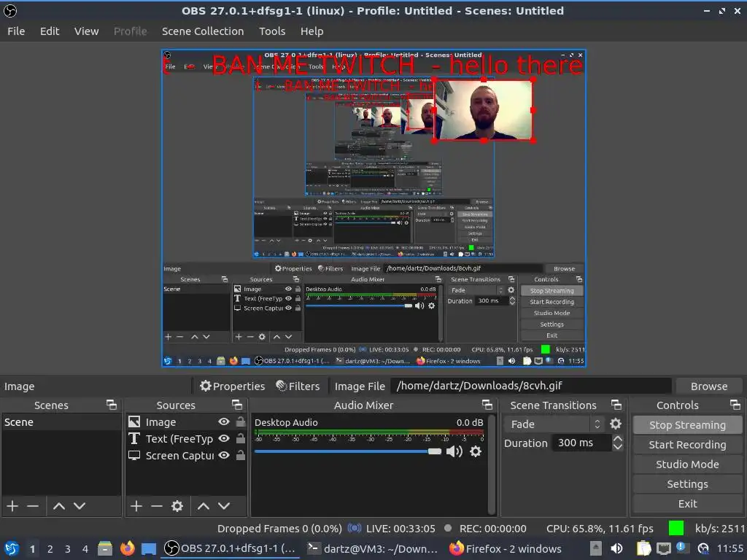Open Settings from Controls panel
This screenshot has height=560, width=747.
[x=687, y=484]
